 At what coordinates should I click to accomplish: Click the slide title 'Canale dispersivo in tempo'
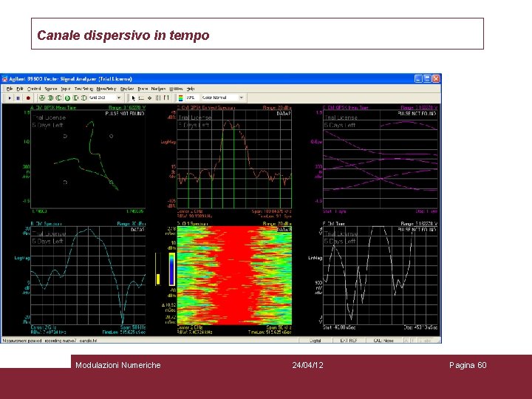[123, 35]
